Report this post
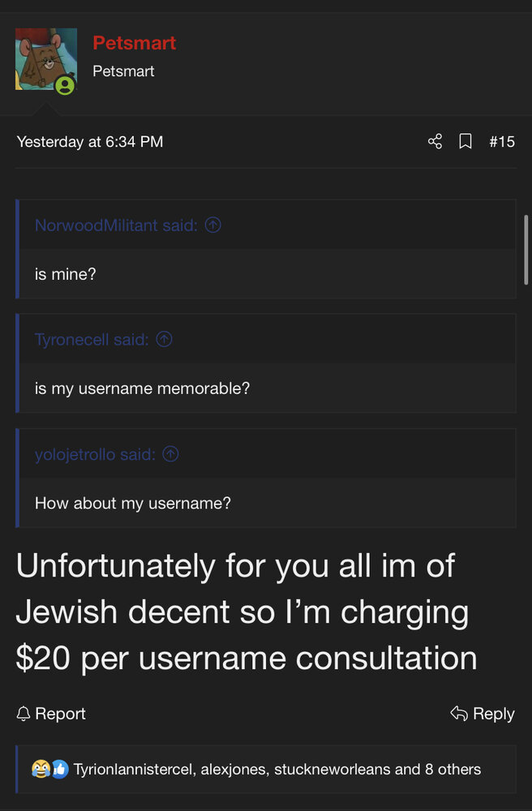Image resolution: width=532 pixels, height=811 pixels. click(51, 714)
